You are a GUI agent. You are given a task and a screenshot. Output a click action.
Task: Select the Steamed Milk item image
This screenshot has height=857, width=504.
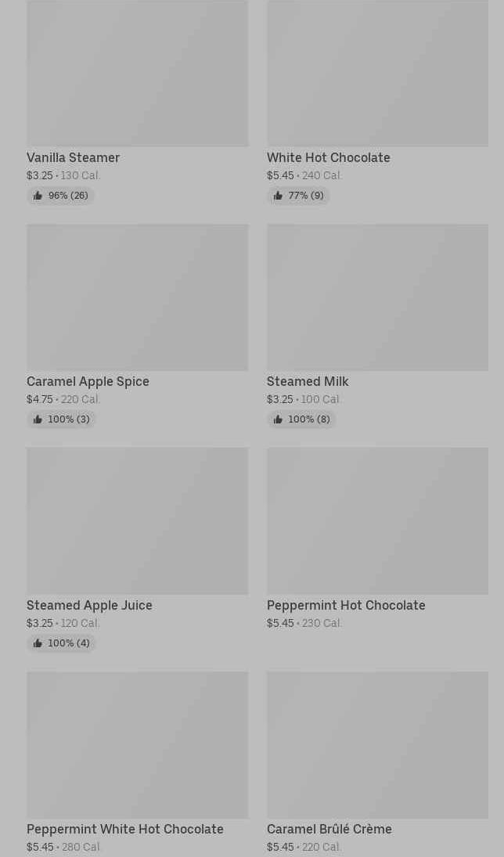(x=377, y=297)
